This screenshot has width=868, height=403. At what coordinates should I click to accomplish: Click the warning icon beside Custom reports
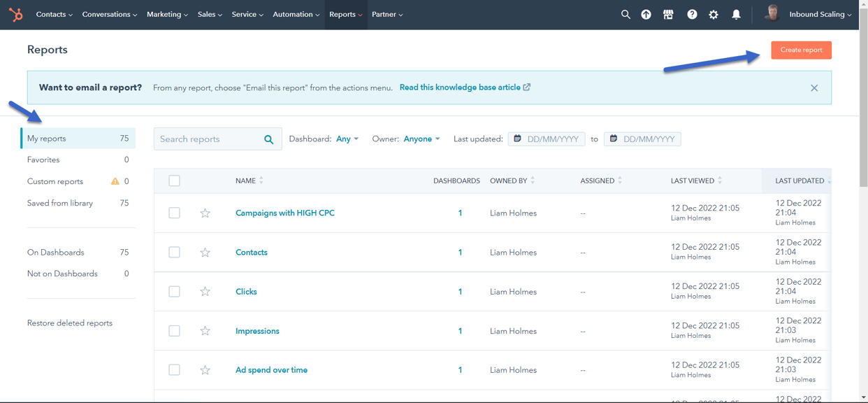pos(115,181)
